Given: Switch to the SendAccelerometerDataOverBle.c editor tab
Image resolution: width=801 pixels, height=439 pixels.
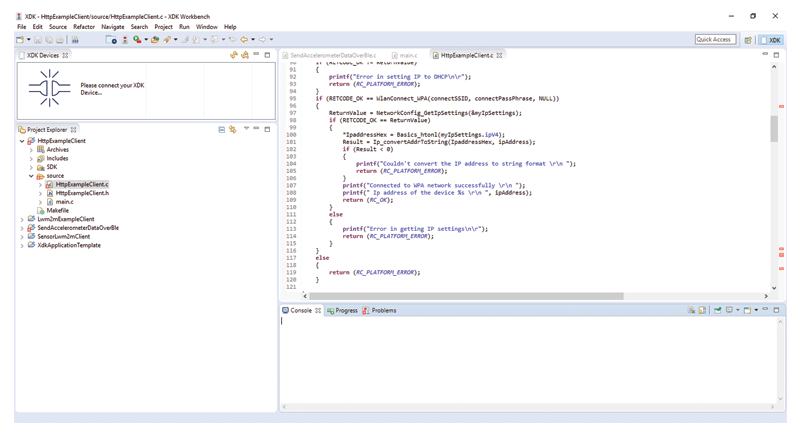Looking at the screenshot, I should [x=329, y=55].
